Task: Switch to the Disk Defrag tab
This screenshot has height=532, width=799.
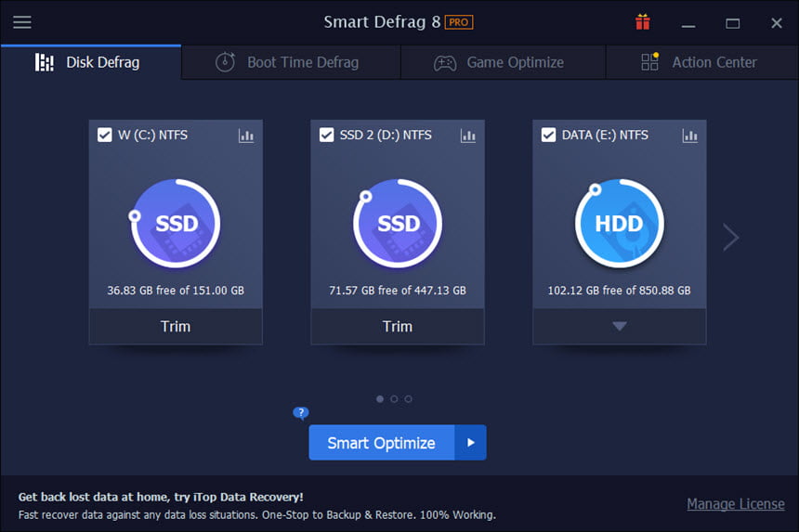Action: pos(91,62)
